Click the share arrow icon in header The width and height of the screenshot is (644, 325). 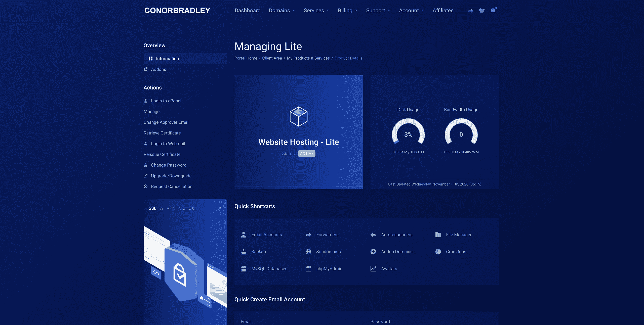coord(470,11)
